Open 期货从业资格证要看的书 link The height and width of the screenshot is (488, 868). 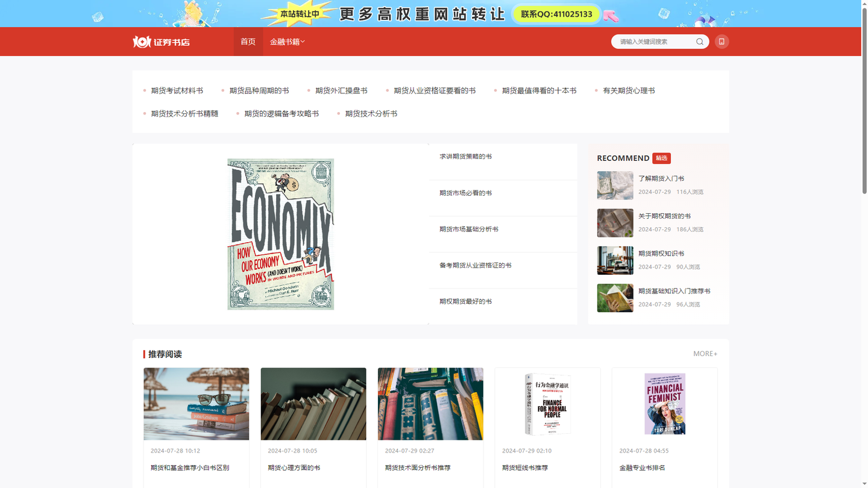click(x=435, y=90)
